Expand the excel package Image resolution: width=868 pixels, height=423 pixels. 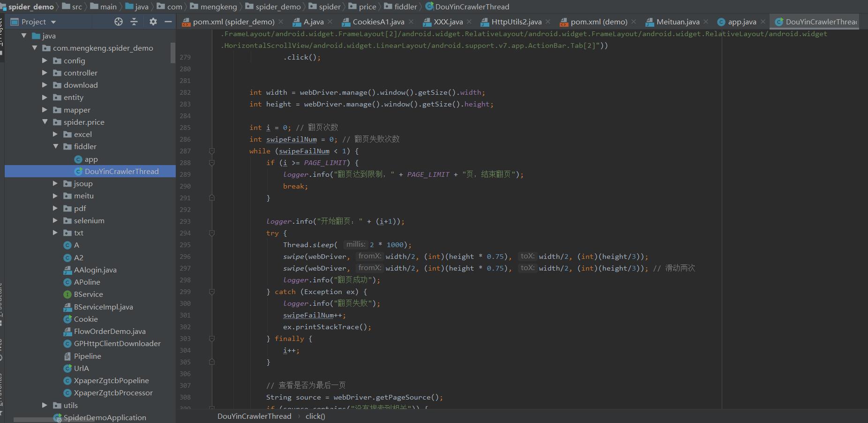coord(55,134)
